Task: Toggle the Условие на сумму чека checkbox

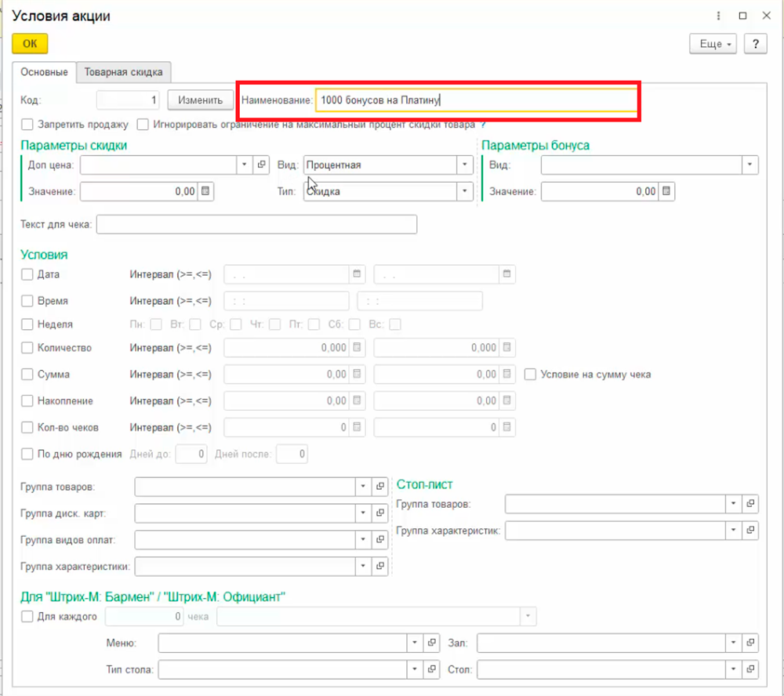Action: (x=531, y=375)
